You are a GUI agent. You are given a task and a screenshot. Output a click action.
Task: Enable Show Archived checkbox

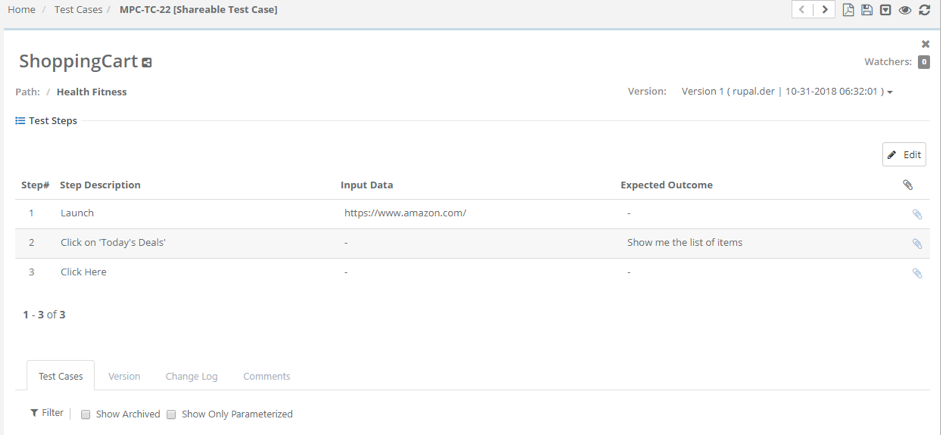86,414
